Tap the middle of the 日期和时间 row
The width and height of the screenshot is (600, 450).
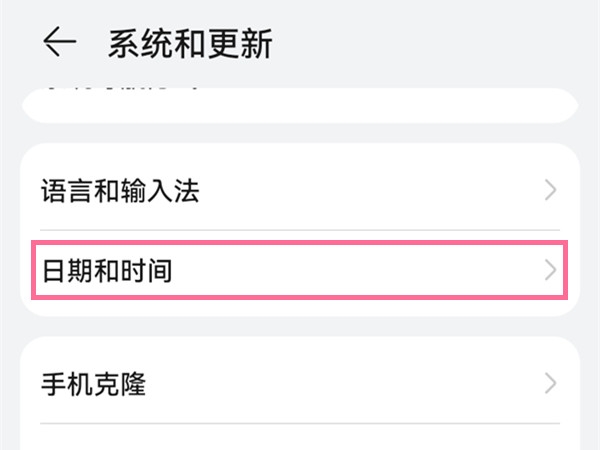pos(300,270)
